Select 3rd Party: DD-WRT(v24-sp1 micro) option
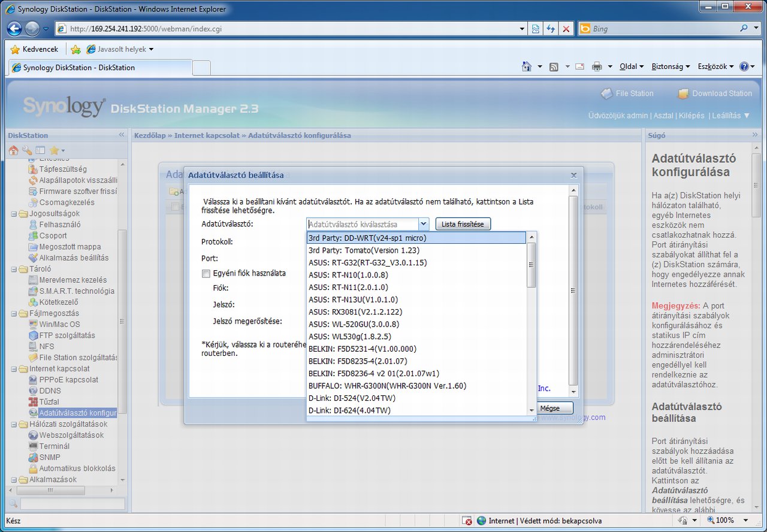 tap(416, 238)
